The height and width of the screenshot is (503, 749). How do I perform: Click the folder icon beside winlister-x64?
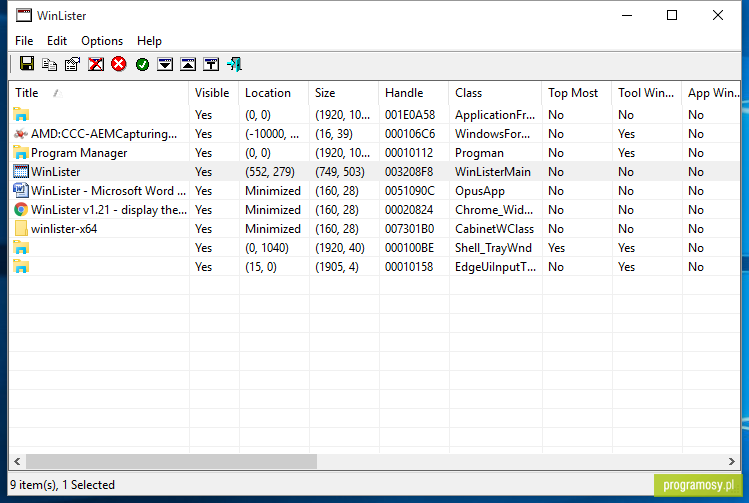21,229
